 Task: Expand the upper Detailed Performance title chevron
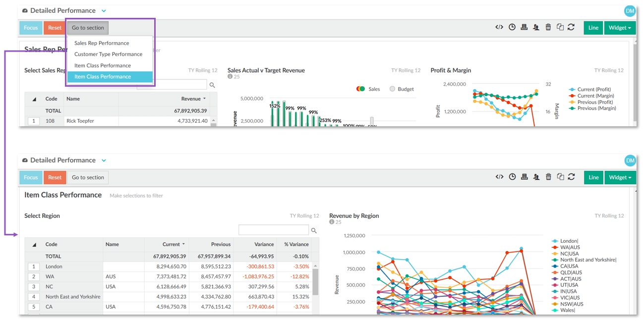104,11
